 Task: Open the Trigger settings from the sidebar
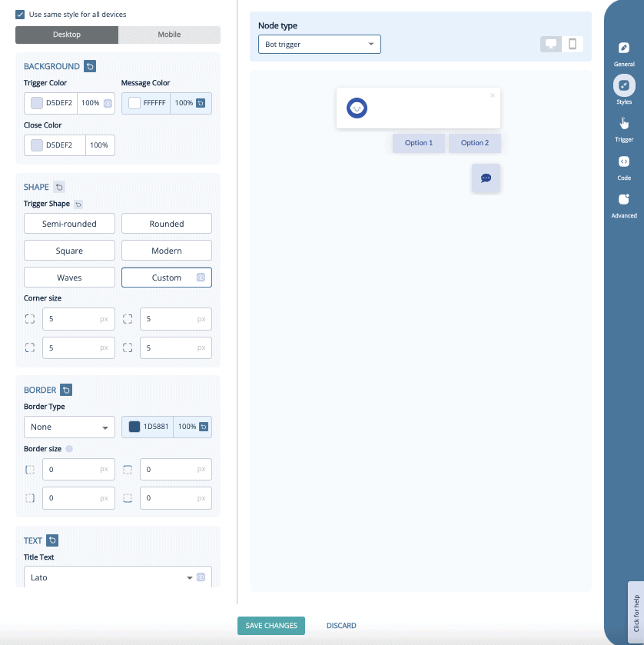pyautogui.click(x=623, y=125)
